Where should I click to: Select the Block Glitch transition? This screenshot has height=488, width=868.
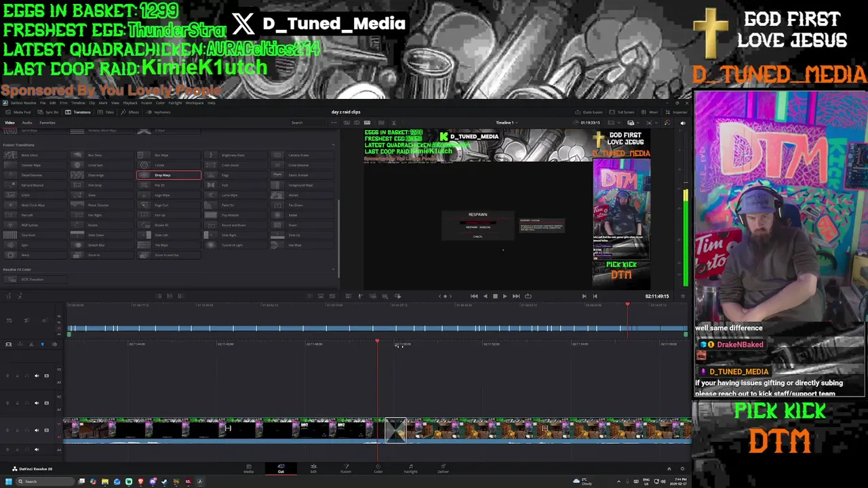coord(34,155)
